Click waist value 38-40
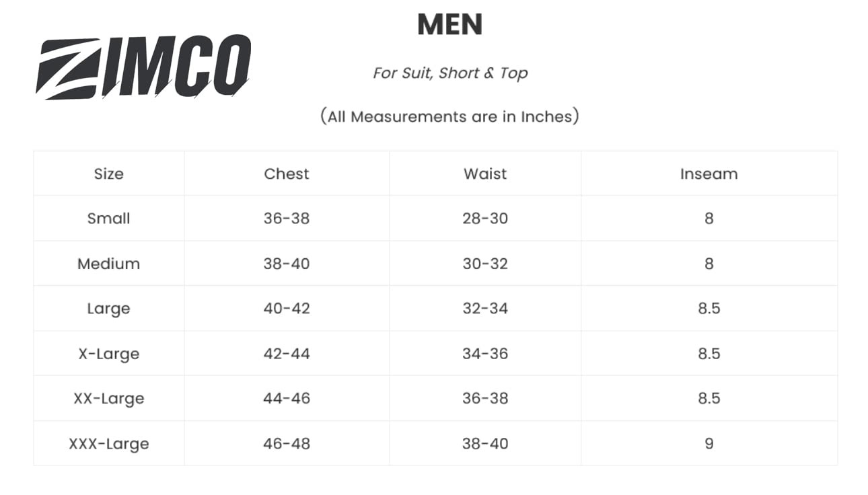The width and height of the screenshot is (868, 495). pos(485,444)
